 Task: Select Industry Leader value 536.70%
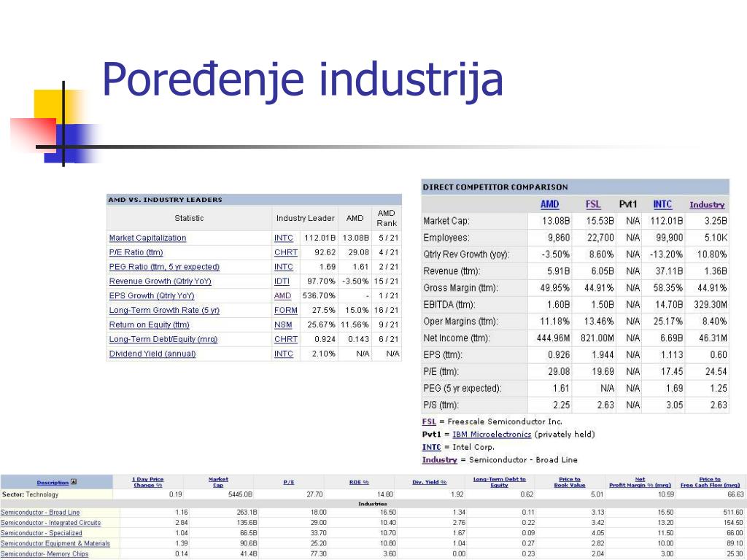click(x=319, y=296)
